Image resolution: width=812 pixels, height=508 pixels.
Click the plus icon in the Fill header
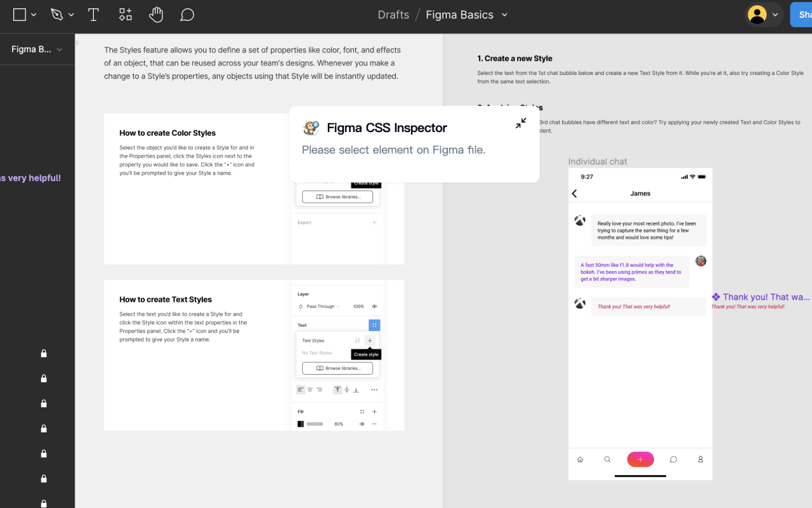[x=374, y=411]
